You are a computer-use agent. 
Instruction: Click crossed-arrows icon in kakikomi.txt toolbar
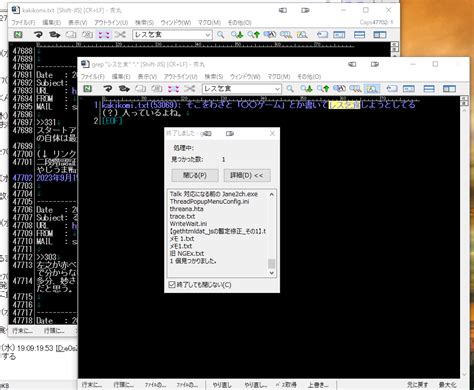coord(120,34)
